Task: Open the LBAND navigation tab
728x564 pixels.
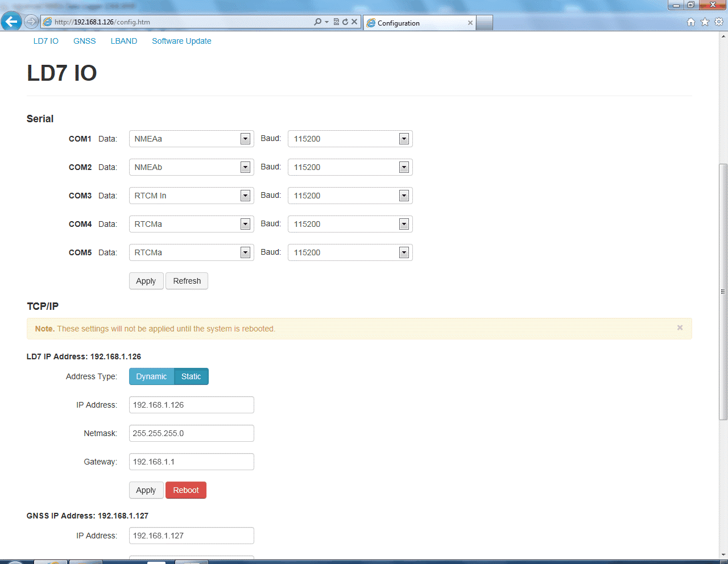Action: pyautogui.click(x=124, y=41)
